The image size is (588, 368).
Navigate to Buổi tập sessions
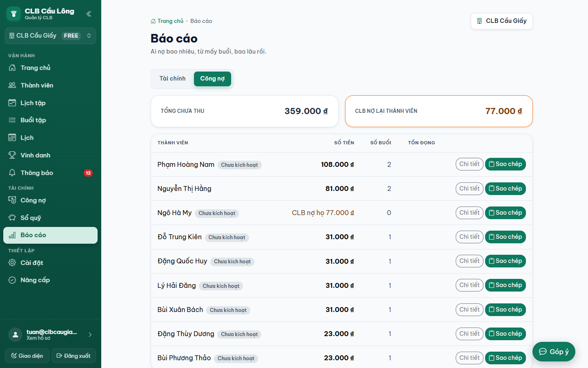[x=50, y=120]
